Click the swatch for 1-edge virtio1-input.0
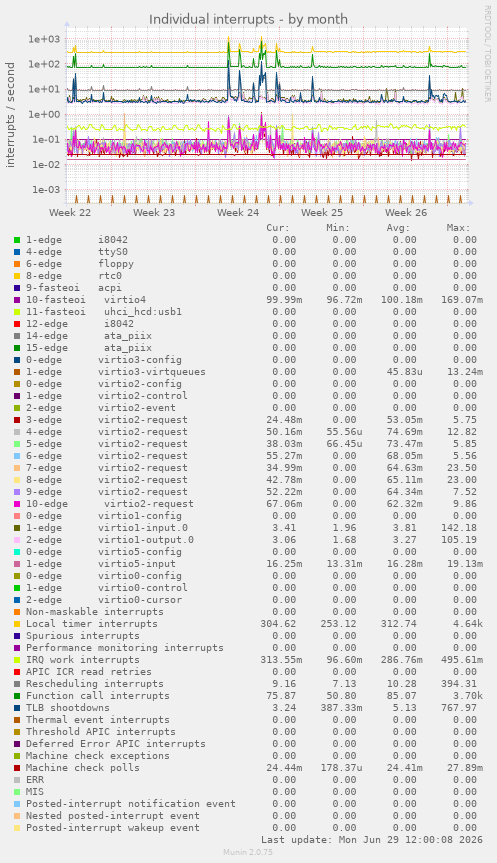 point(17,528)
